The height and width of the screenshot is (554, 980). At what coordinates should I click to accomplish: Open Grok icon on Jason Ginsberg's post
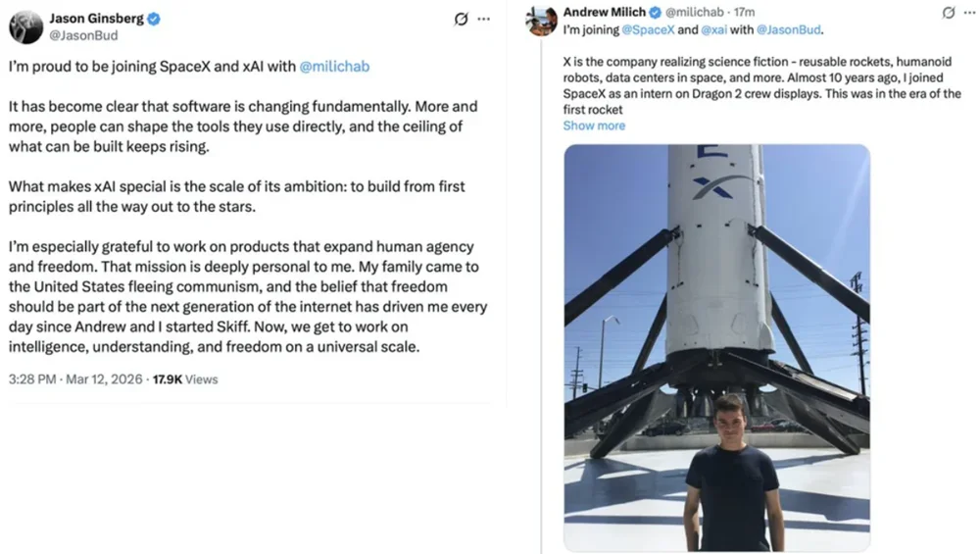pyautogui.click(x=461, y=19)
